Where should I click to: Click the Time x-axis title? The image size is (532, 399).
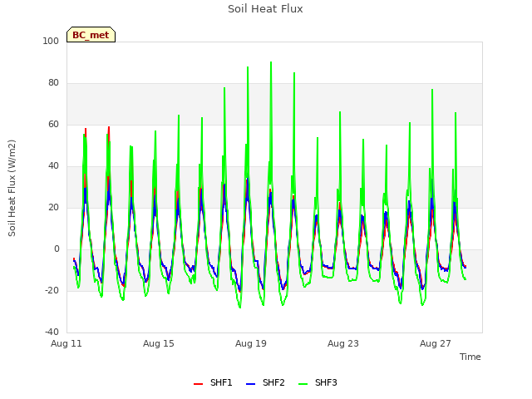click(x=470, y=357)
